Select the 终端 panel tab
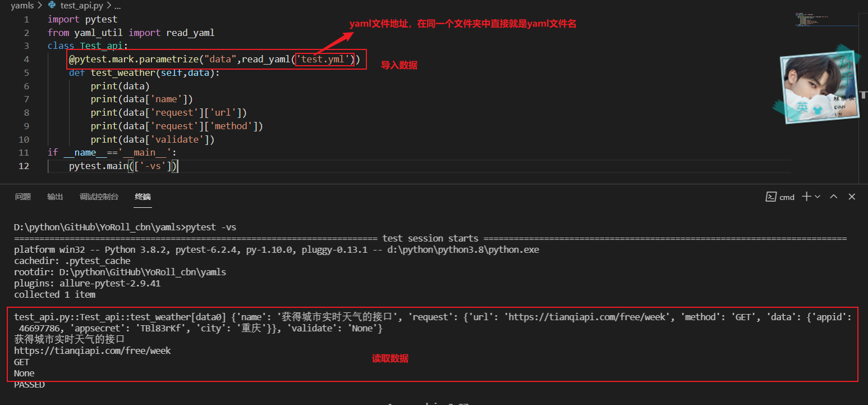This screenshot has height=405, width=868. click(x=143, y=197)
